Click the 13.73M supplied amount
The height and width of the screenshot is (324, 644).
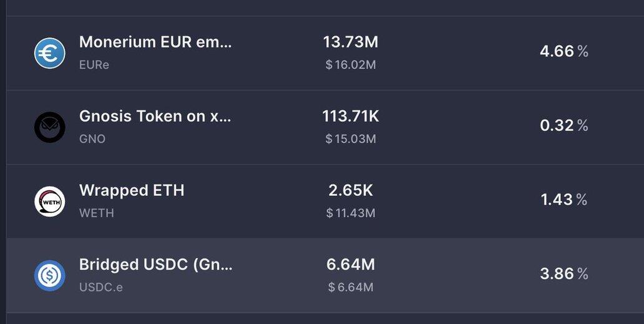point(350,42)
